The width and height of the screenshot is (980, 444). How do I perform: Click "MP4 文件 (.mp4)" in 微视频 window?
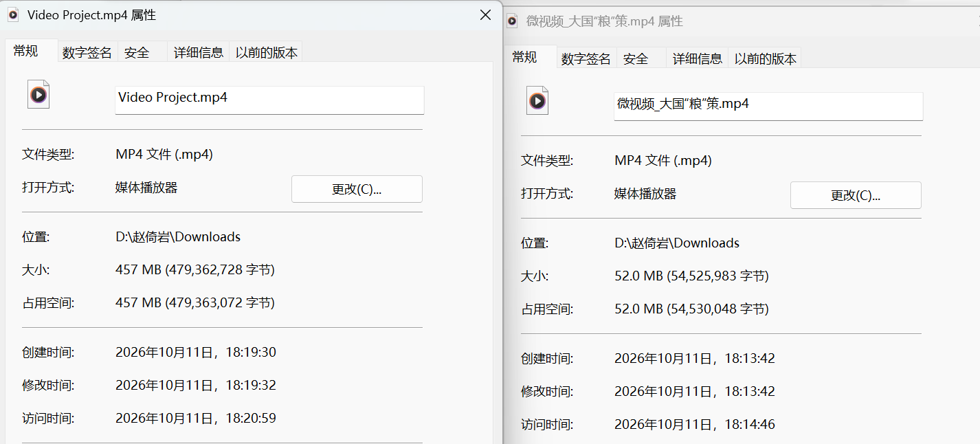point(663,161)
